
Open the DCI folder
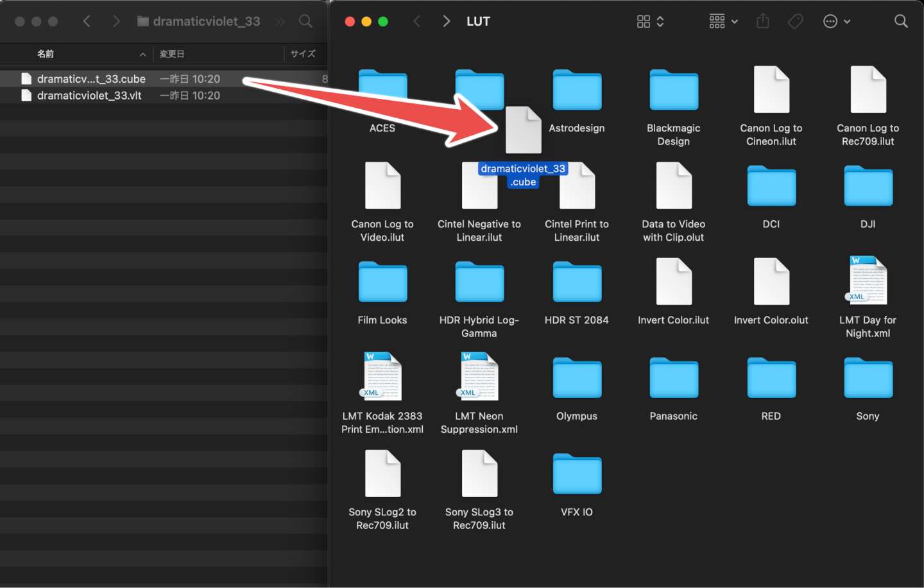tap(771, 186)
